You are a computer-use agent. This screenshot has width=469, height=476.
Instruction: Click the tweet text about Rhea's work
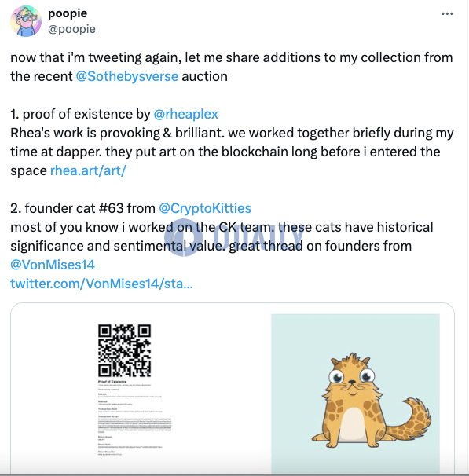coord(232,152)
